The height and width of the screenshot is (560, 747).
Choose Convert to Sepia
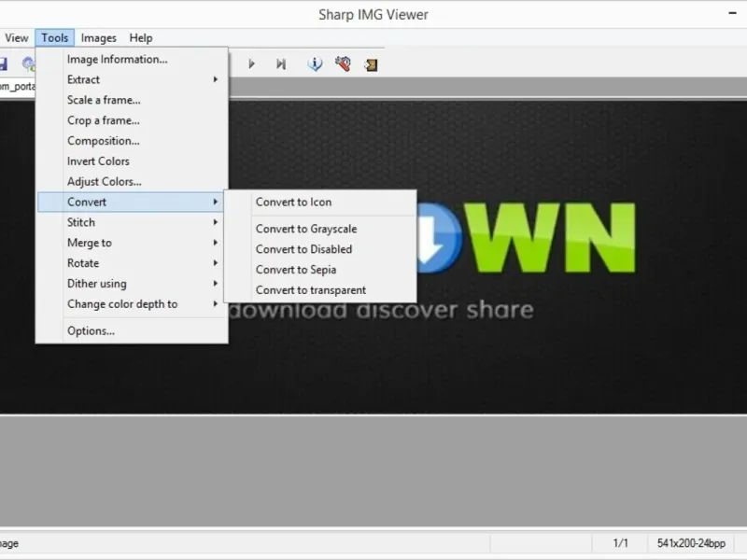click(x=320, y=270)
